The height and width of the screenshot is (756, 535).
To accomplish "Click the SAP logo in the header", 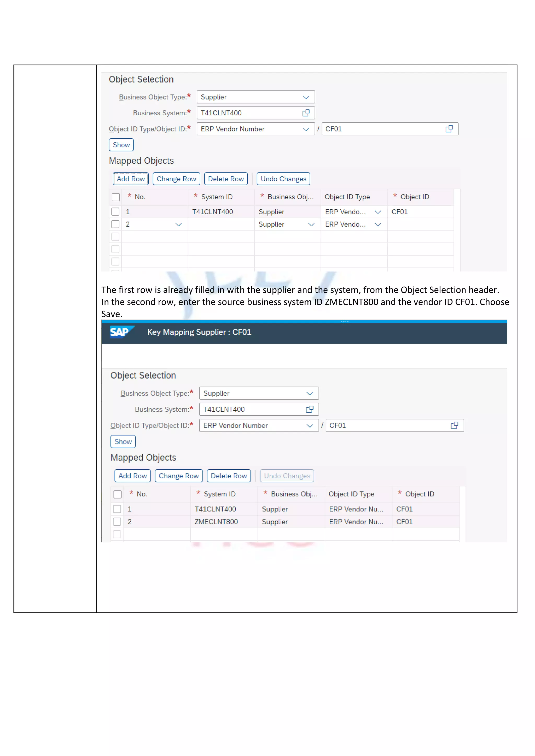I will coord(122,332).
